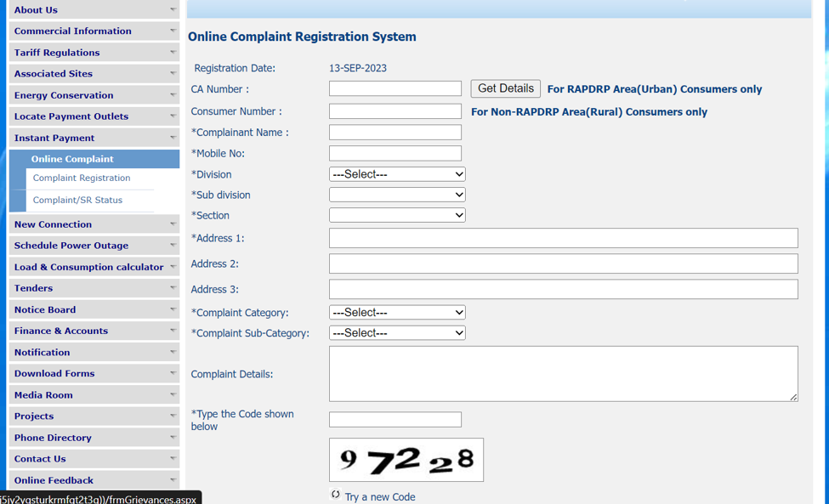This screenshot has height=504, width=829.
Task: Open the Sub division dropdown
Action: [x=396, y=194]
